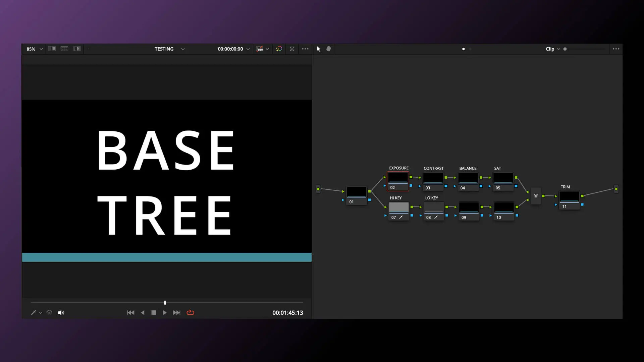Play in reverse button
Image resolution: width=644 pixels, height=362 pixels.
143,312
